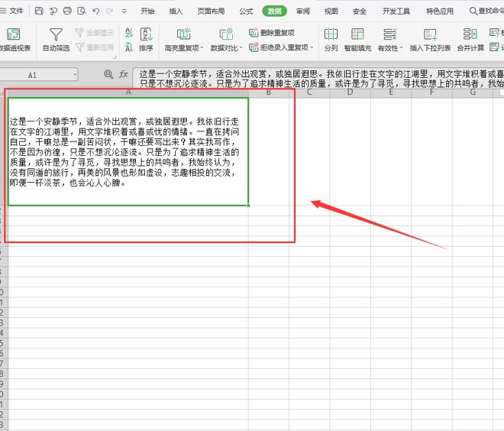
Task: Click the 分列 split columns icon
Action: tap(331, 34)
